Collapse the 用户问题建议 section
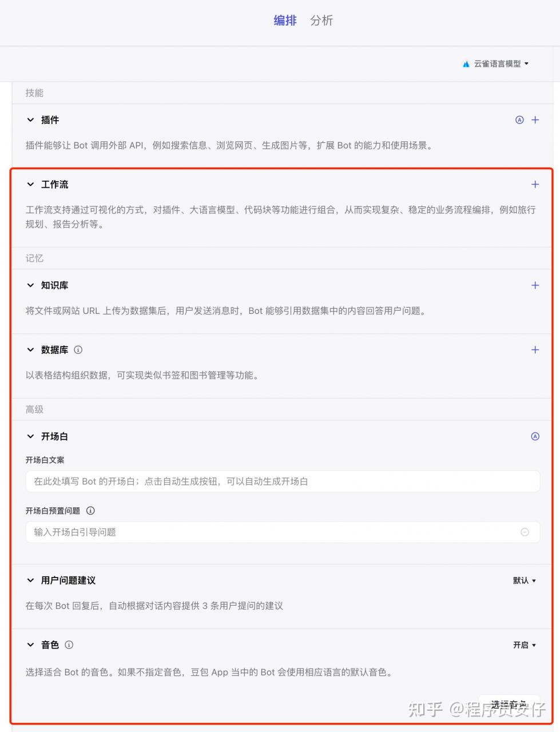The image size is (560, 732). tap(30, 580)
